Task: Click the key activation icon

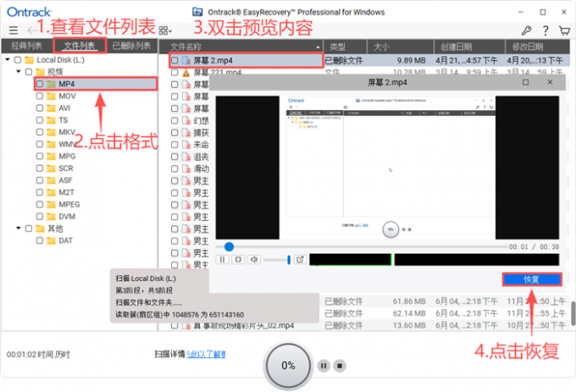Action: click(526, 30)
